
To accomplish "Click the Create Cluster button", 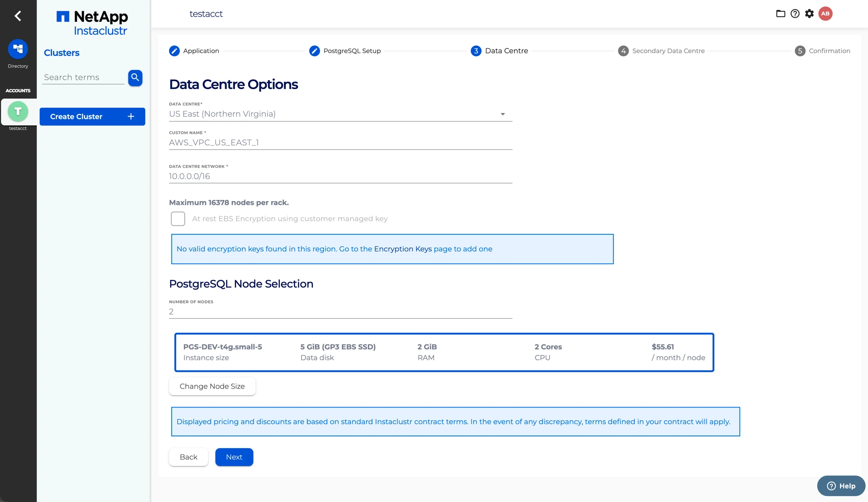I will coord(92,117).
